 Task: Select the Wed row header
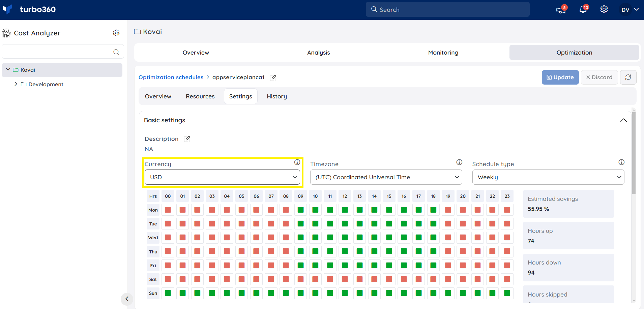153,238
